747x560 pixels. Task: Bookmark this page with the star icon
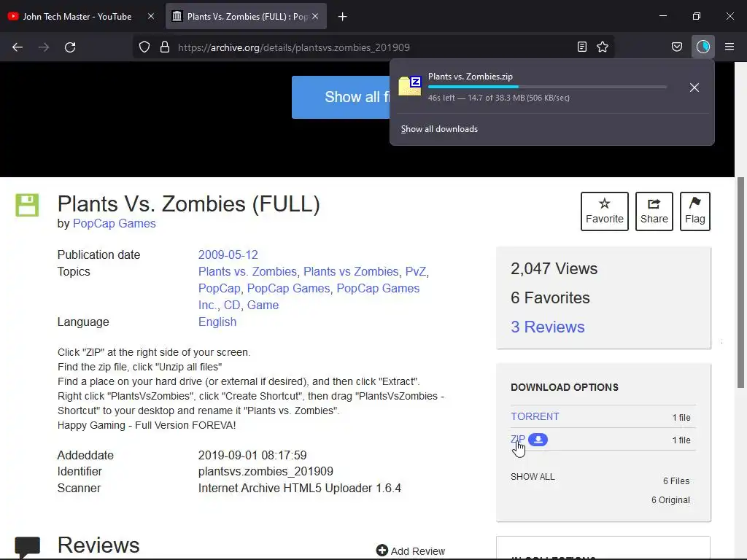point(603,47)
